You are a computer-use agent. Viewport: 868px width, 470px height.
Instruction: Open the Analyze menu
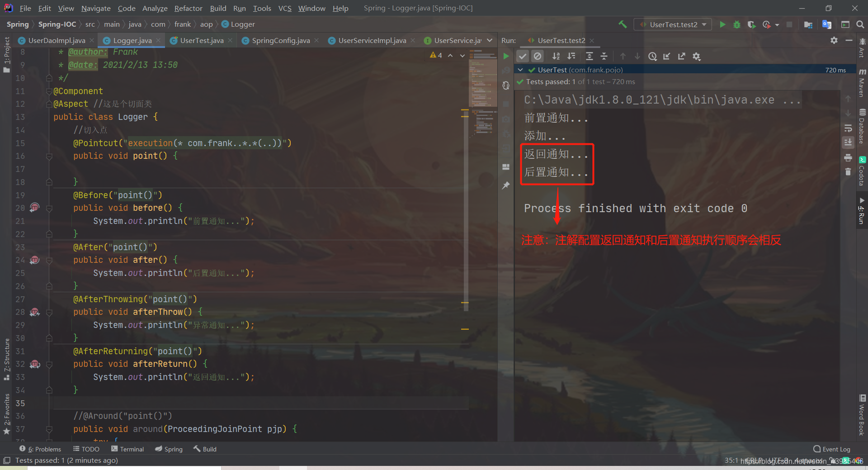pyautogui.click(x=155, y=8)
